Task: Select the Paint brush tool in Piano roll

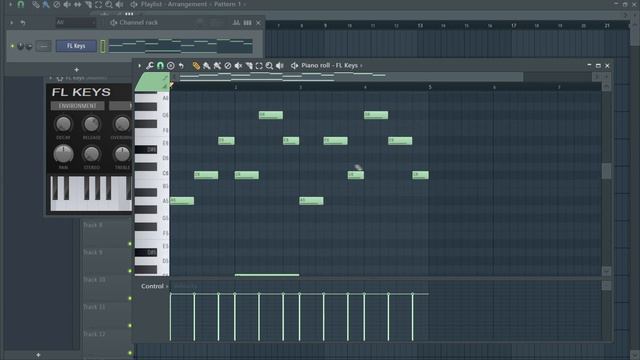Action: tap(207, 66)
